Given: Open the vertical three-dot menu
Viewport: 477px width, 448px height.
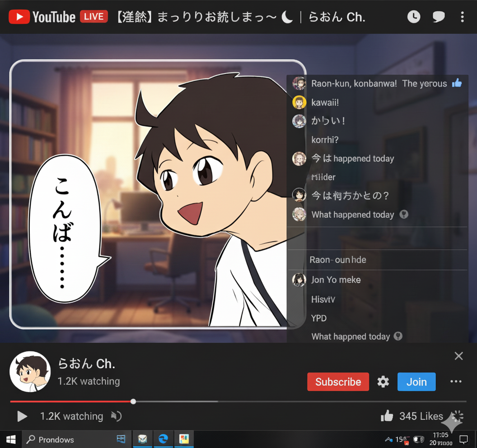Looking at the screenshot, I should [x=462, y=17].
